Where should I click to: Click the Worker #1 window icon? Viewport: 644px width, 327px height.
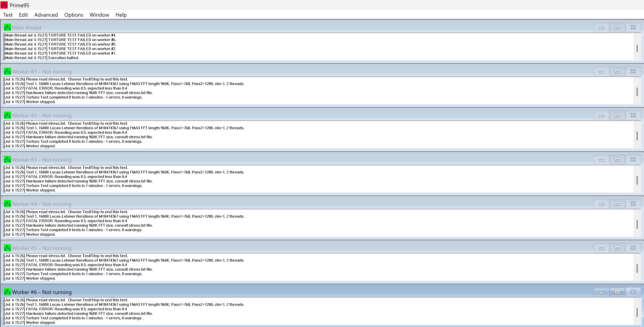[7, 71]
